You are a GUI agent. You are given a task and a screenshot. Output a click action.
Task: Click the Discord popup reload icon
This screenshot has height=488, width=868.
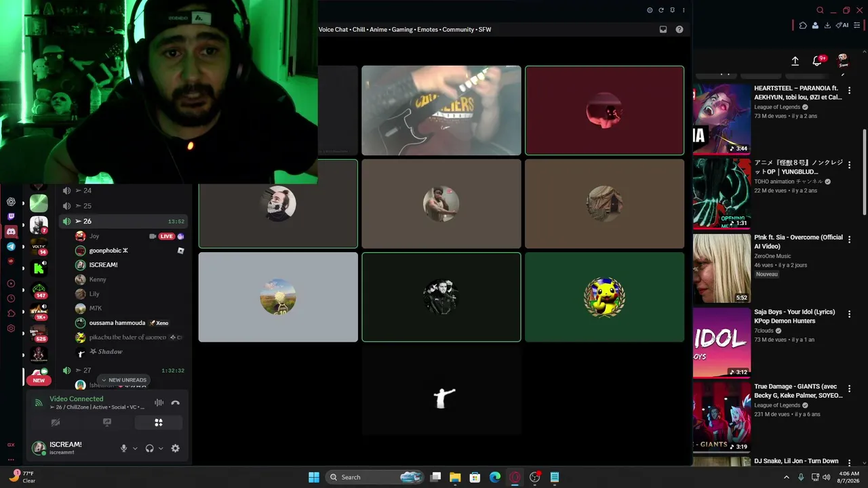tap(661, 10)
